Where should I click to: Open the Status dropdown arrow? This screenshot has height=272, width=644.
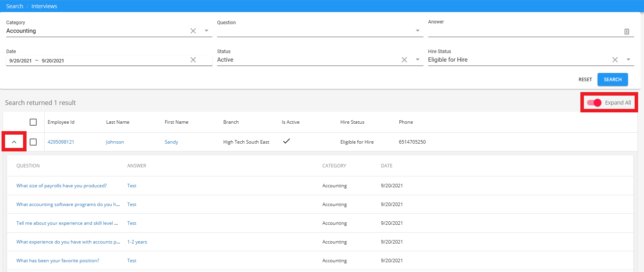417,60
